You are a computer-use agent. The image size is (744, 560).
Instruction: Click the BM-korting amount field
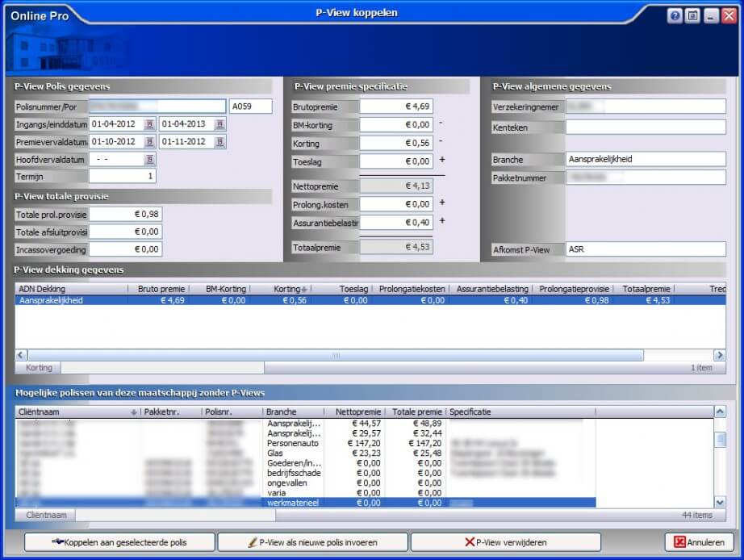click(396, 125)
